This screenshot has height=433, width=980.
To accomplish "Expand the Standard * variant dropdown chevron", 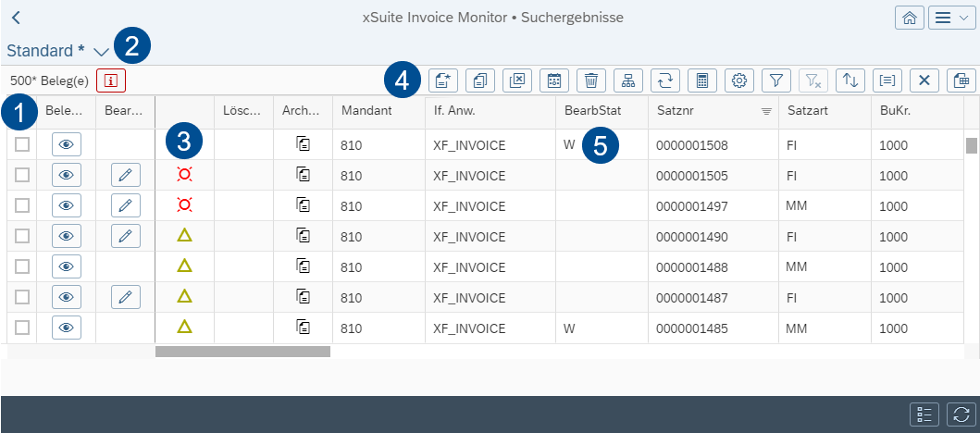I will (101, 52).
